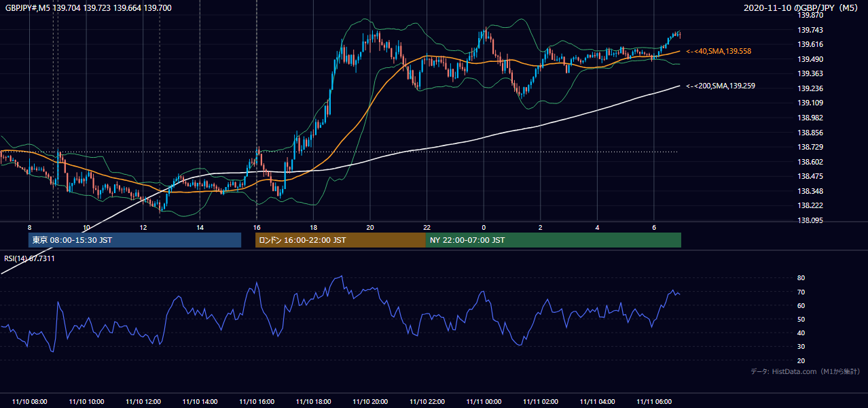Click the 11/10 12:00 date label
Image resolution: width=868 pixels, height=408 pixels.
143,402
